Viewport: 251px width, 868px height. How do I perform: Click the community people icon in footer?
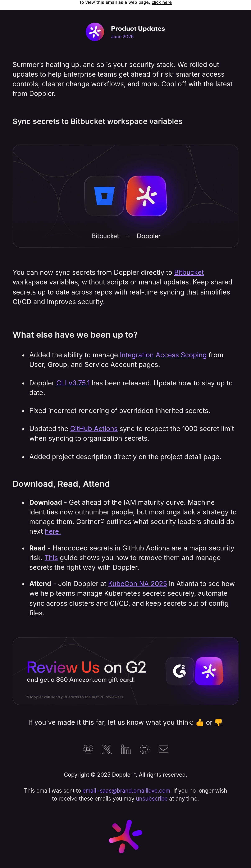[88, 749]
